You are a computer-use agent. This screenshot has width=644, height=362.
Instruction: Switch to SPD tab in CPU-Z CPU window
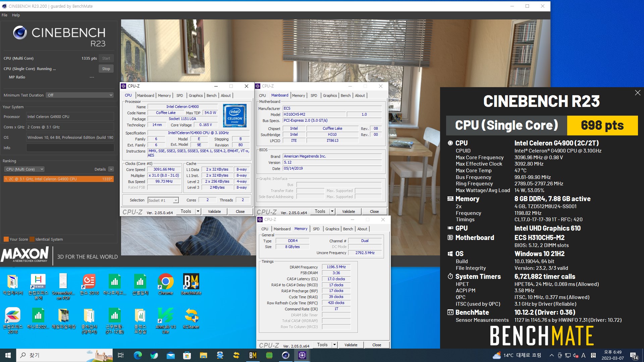click(180, 96)
